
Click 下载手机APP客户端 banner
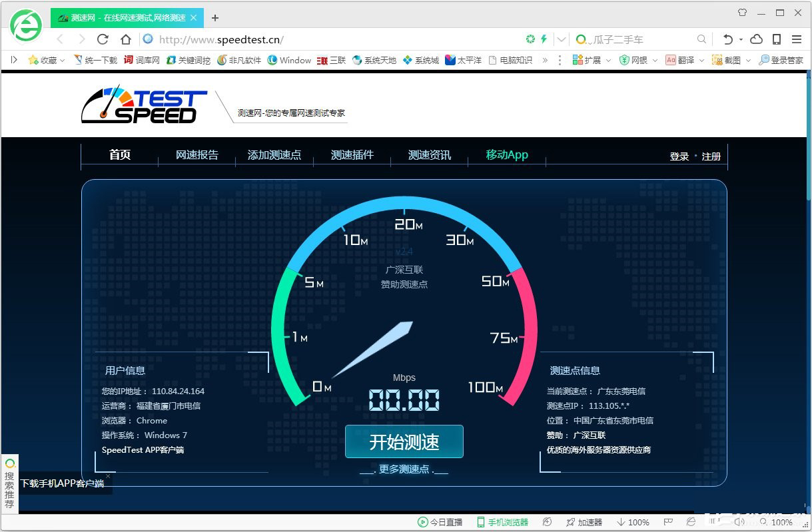point(63,483)
